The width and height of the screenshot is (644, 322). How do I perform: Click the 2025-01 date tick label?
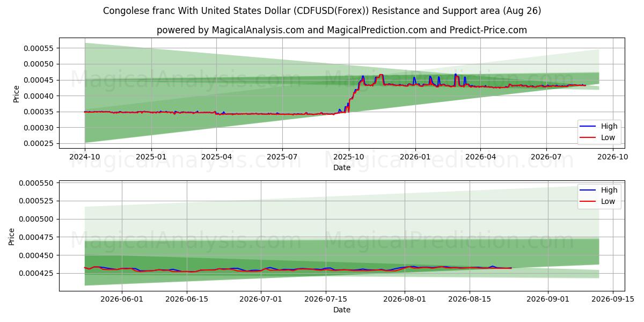pos(151,157)
